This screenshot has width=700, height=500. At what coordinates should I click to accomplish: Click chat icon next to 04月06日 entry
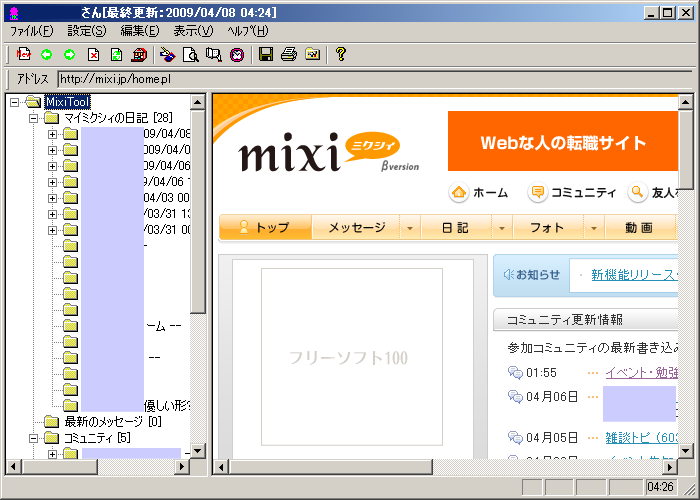coord(515,396)
